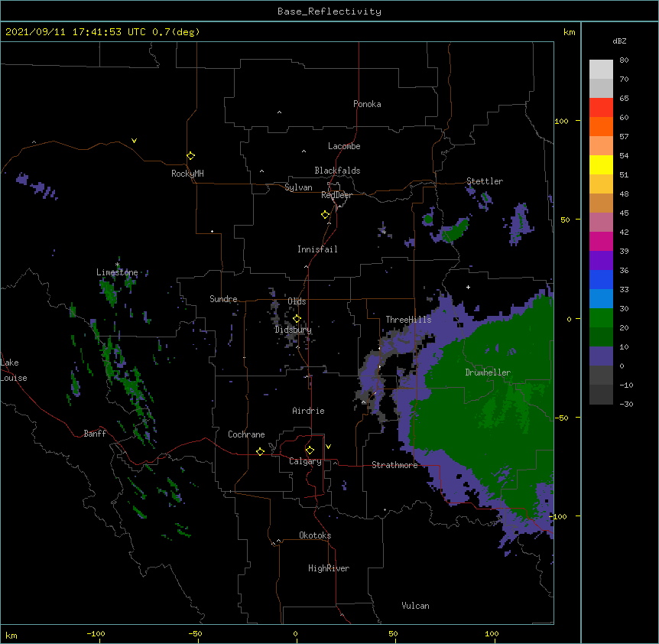659x644 pixels.
Task: Click the Innisfail label
Action: pos(317,249)
